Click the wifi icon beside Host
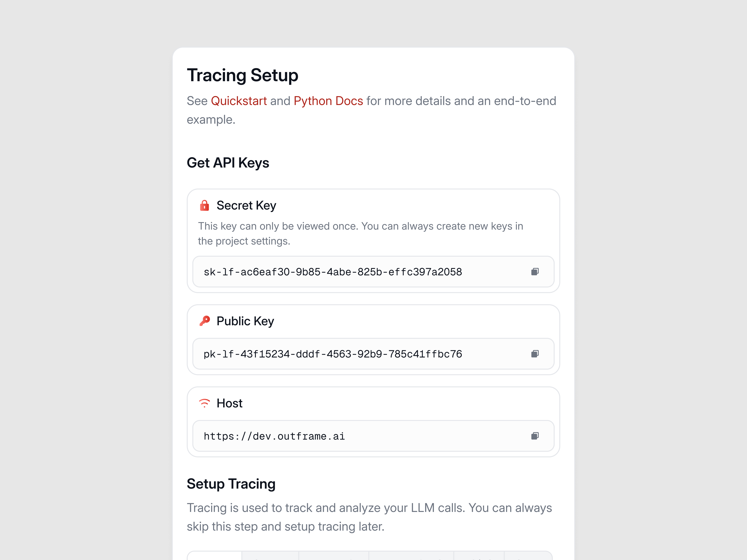This screenshot has height=560, width=747. [x=205, y=403]
